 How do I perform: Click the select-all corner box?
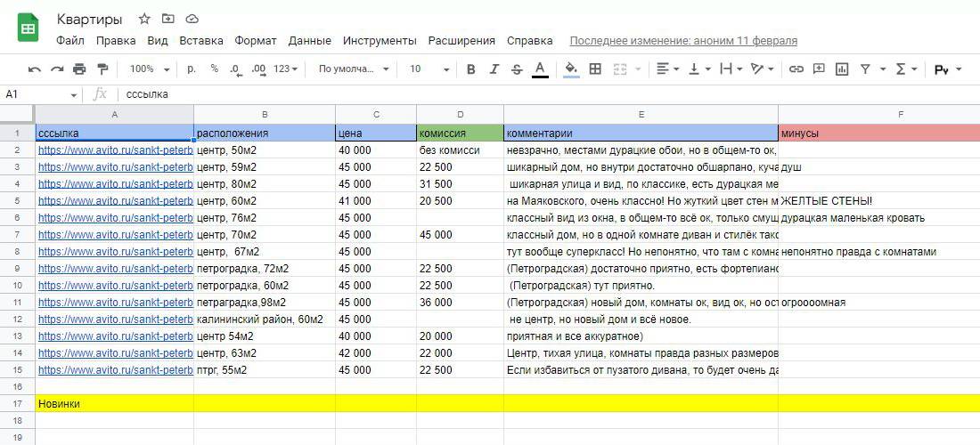(x=18, y=114)
